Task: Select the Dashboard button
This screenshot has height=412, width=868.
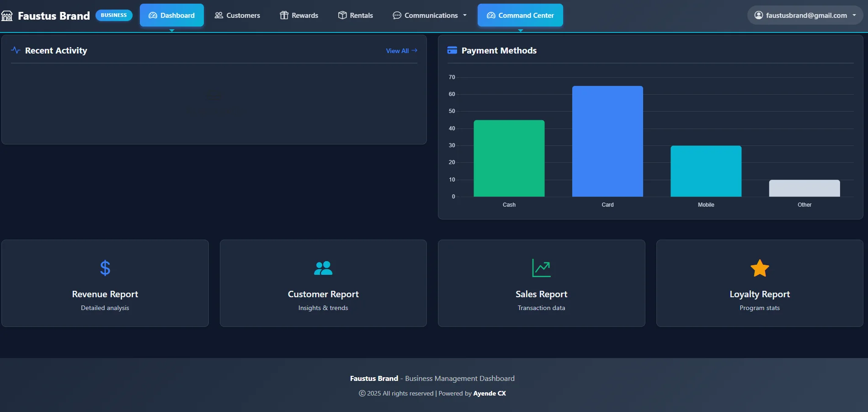Action: [x=171, y=15]
